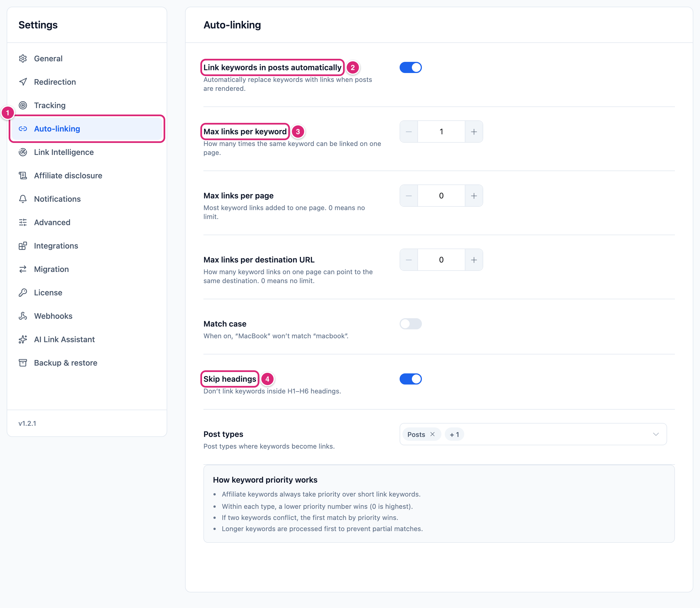Click the License key icon
Image resolution: width=700 pixels, height=608 pixels.
coord(23,293)
